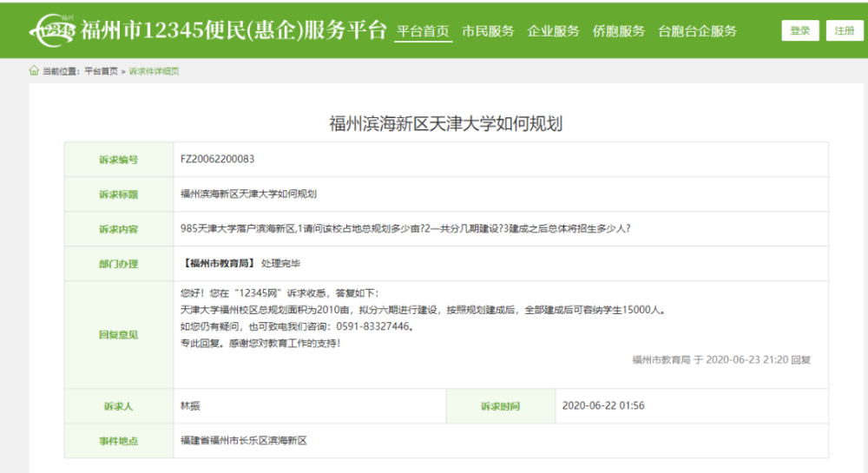Click 【福州市教育局】 处理完毕 text
868x473 pixels.
coord(240,263)
